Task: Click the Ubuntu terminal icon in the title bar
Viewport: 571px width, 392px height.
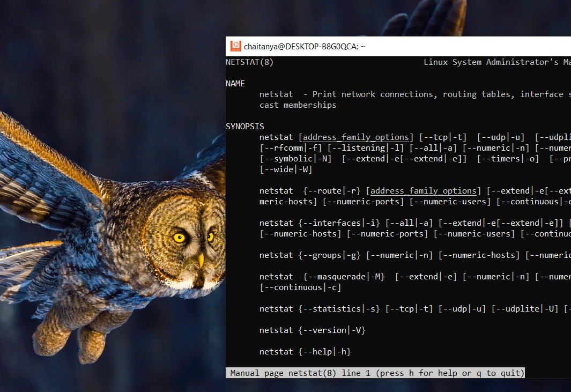Action: point(235,46)
